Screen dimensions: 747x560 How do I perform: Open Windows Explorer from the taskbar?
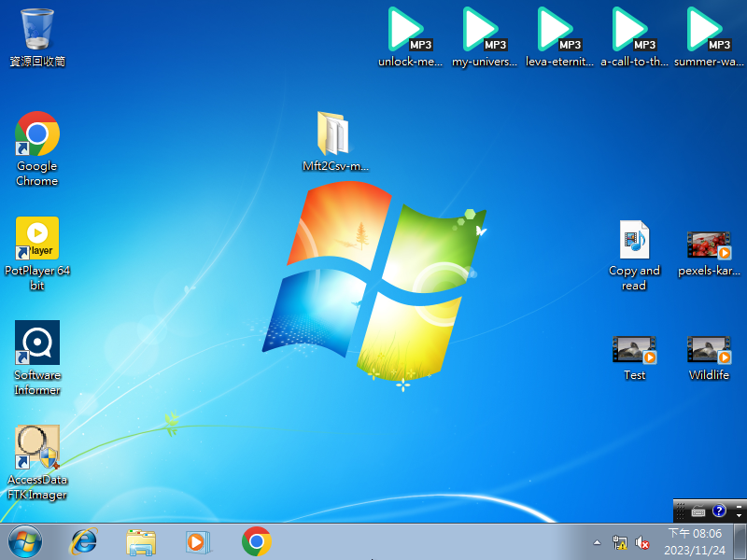(x=141, y=542)
